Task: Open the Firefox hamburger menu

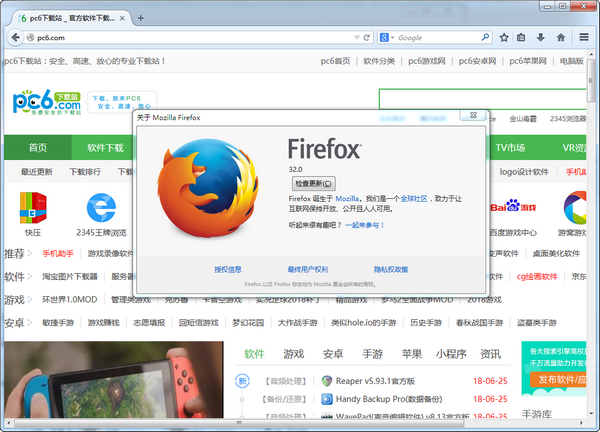Action: 584,37
